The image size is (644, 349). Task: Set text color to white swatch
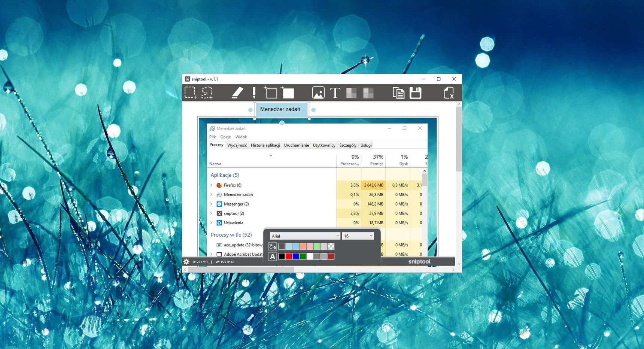click(310, 257)
